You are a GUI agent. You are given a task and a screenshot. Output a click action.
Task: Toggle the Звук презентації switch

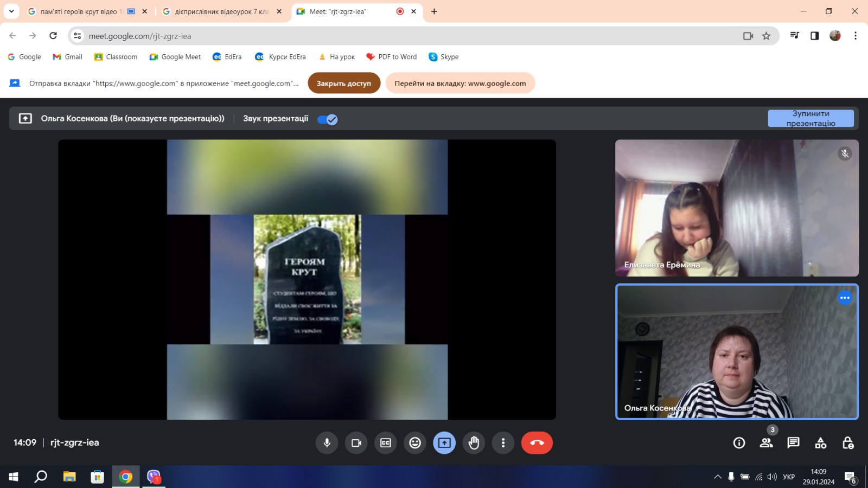pos(328,119)
